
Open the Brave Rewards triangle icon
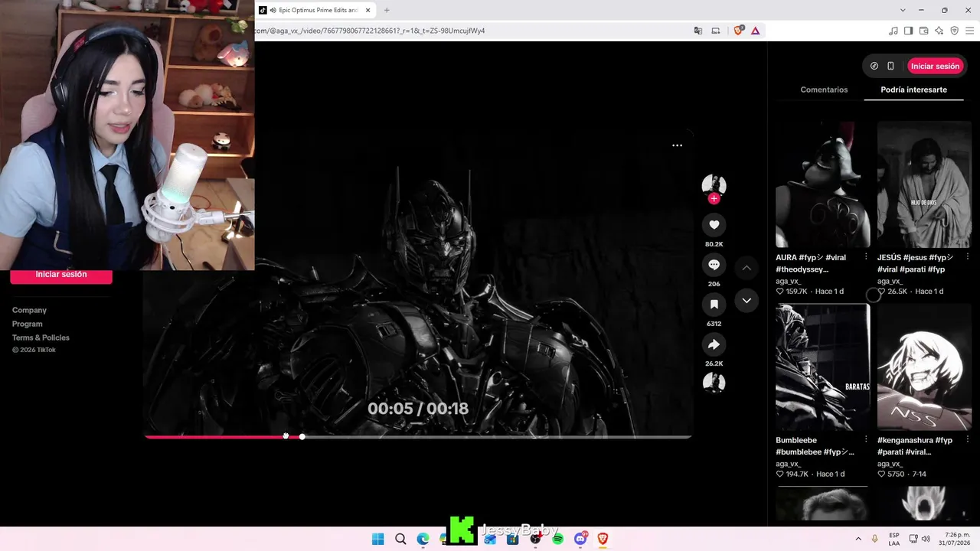756,31
